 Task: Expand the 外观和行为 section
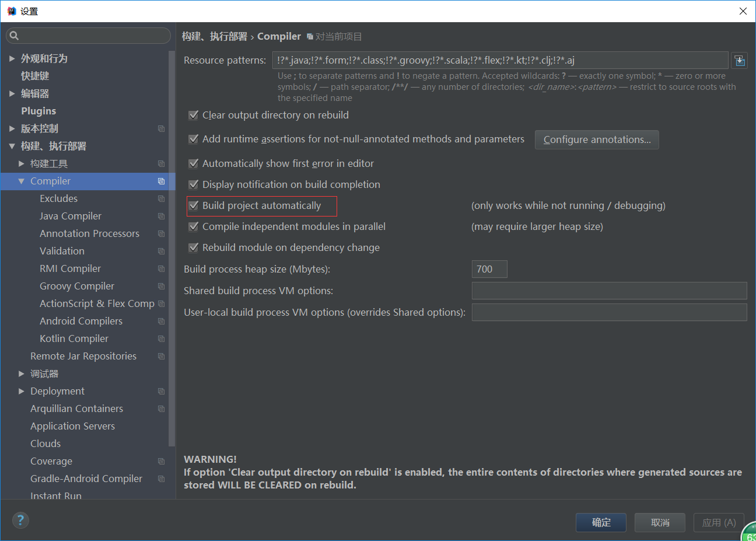[12, 58]
